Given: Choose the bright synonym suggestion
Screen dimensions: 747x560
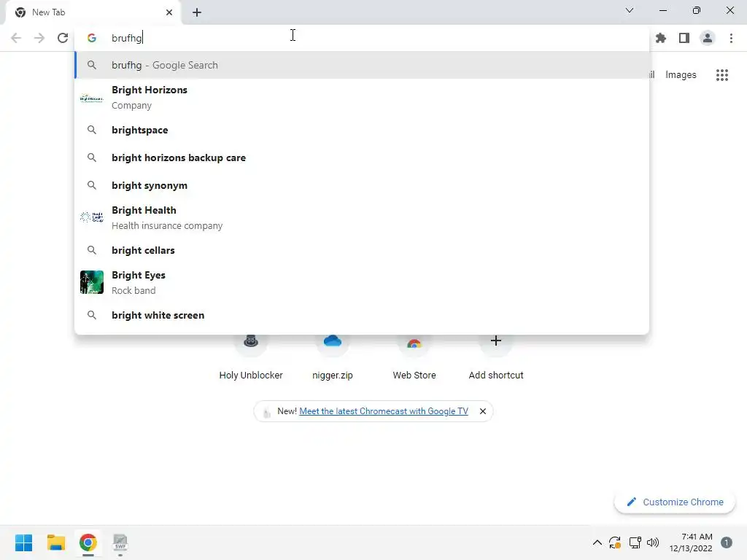Looking at the screenshot, I should [x=362, y=185].
